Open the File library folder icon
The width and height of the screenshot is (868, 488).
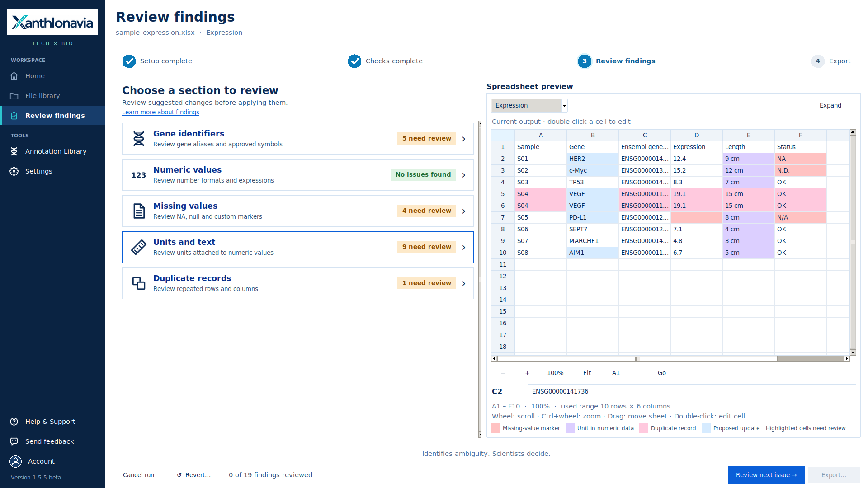point(14,96)
